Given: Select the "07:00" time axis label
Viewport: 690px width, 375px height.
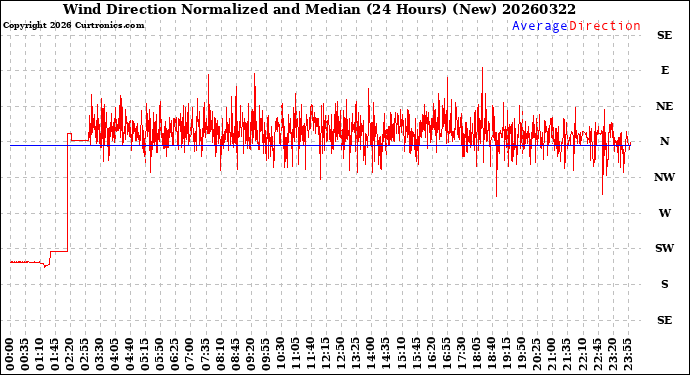Looking at the screenshot, I should pyautogui.click(x=190, y=354).
